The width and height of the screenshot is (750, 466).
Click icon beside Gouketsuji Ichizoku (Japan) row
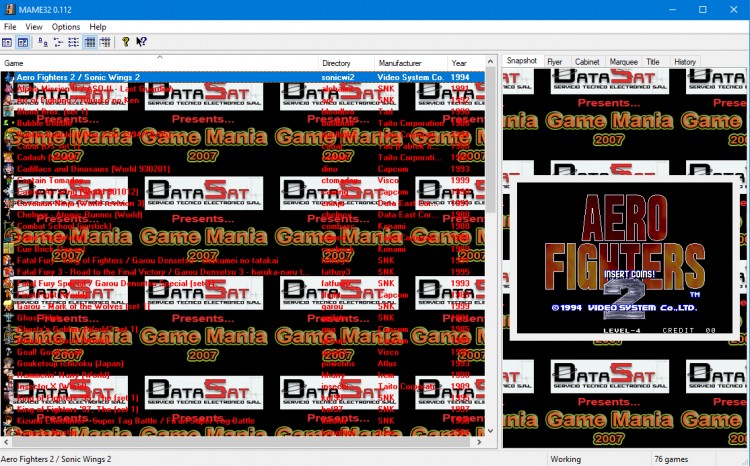click(x=9, y=363)
